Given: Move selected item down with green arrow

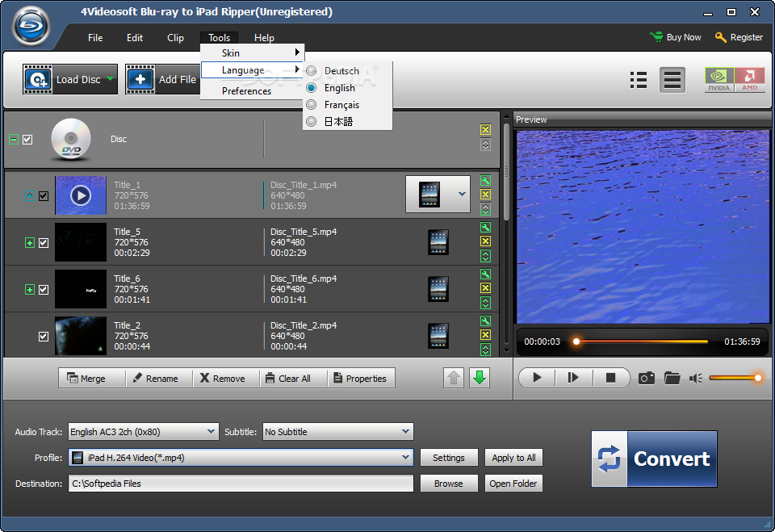Looking at the screenshot, I should click(480, 379).
